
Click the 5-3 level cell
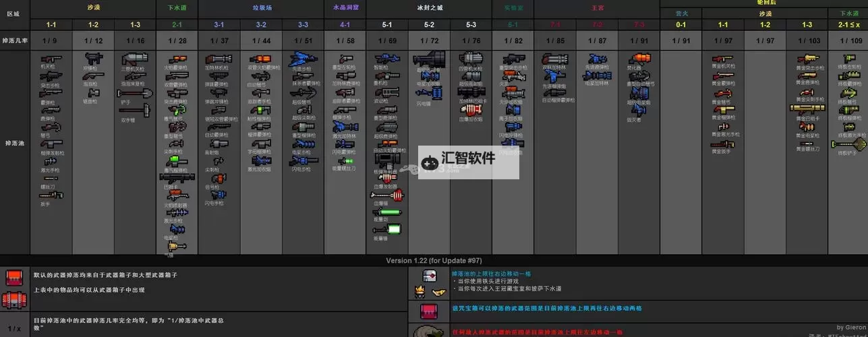(471, 25)
